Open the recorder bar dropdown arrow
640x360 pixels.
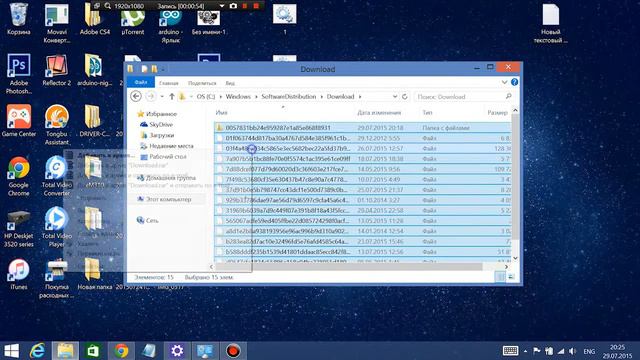222,6
